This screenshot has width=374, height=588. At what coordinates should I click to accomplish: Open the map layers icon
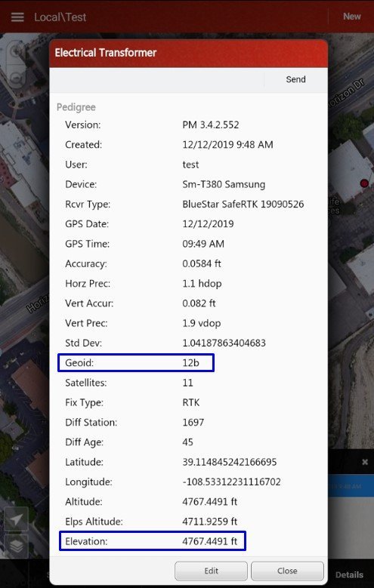pyautogui.click(x=16, y=546)
